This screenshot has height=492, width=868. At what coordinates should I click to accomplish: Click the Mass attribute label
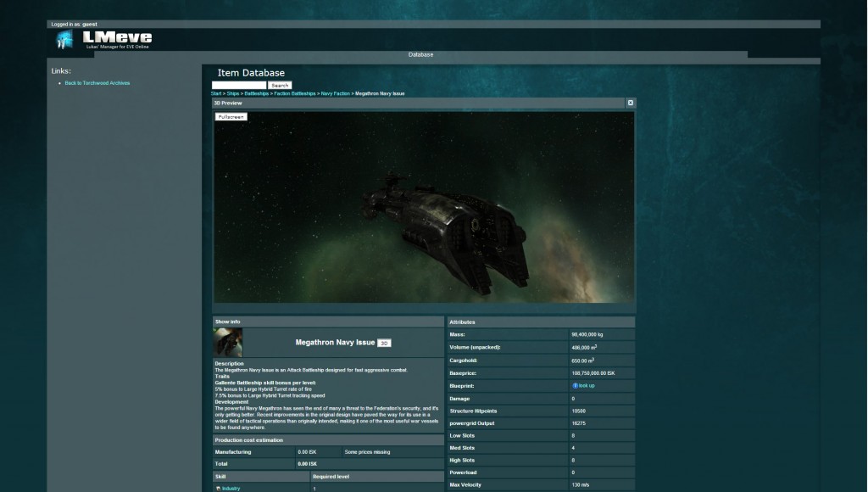457,335
